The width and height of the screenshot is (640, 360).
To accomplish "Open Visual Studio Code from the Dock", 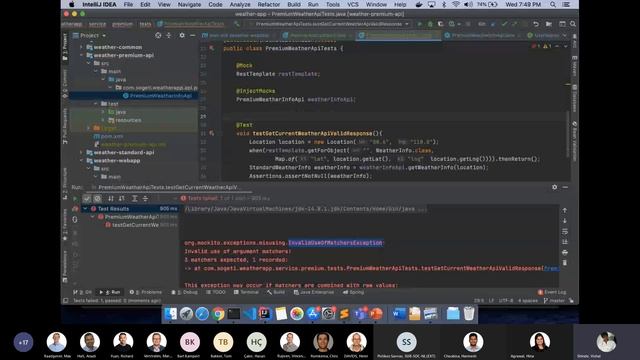I will (x=249, y=313).
